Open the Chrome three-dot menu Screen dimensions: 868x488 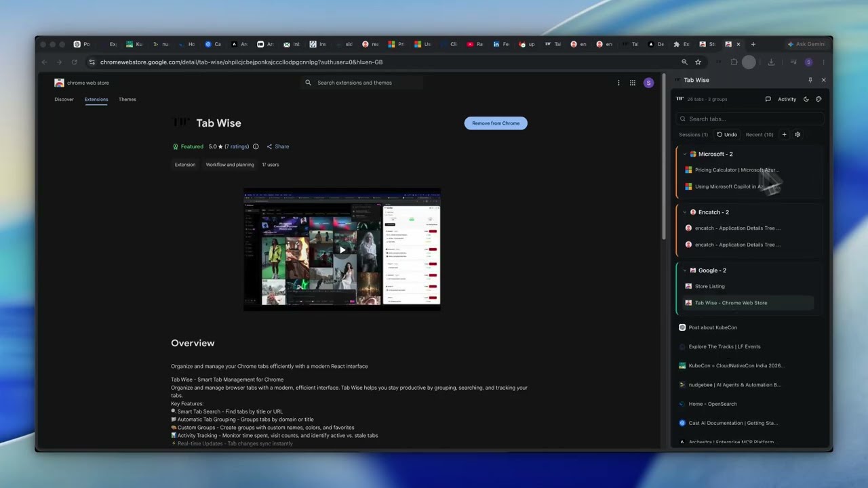(823, 62)
